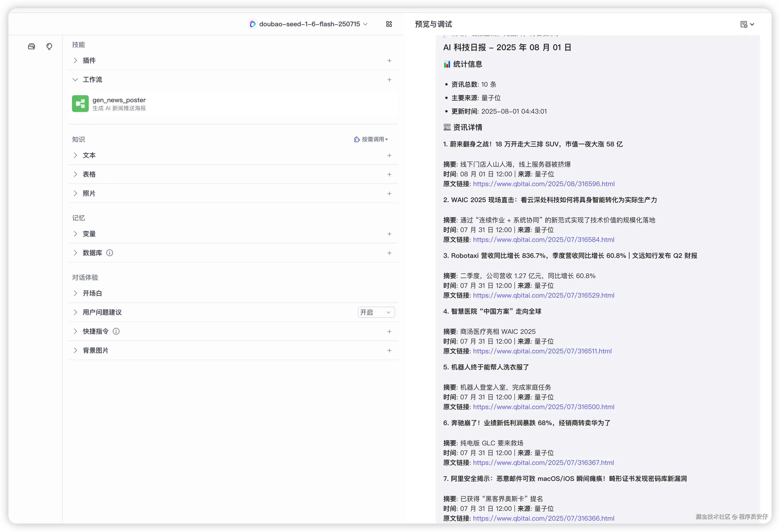Click plus icon to add 背景图片
Viewport: 780px width, 532px height.
point(389,350)
